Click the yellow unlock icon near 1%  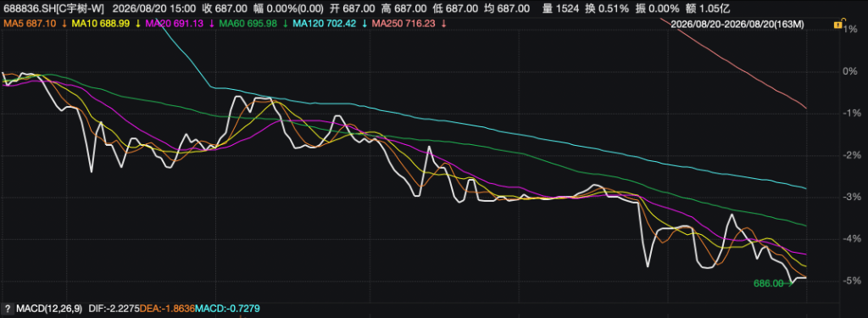(838, 25)
